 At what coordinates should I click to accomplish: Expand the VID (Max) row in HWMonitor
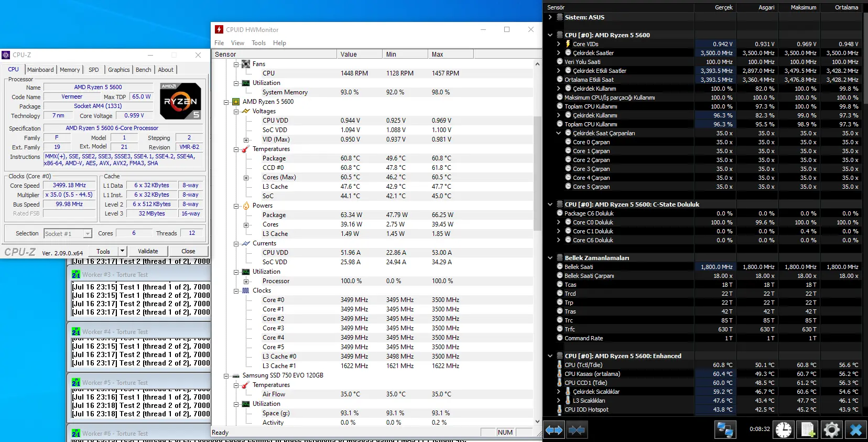pyautogui.click(x=246, y=139)
